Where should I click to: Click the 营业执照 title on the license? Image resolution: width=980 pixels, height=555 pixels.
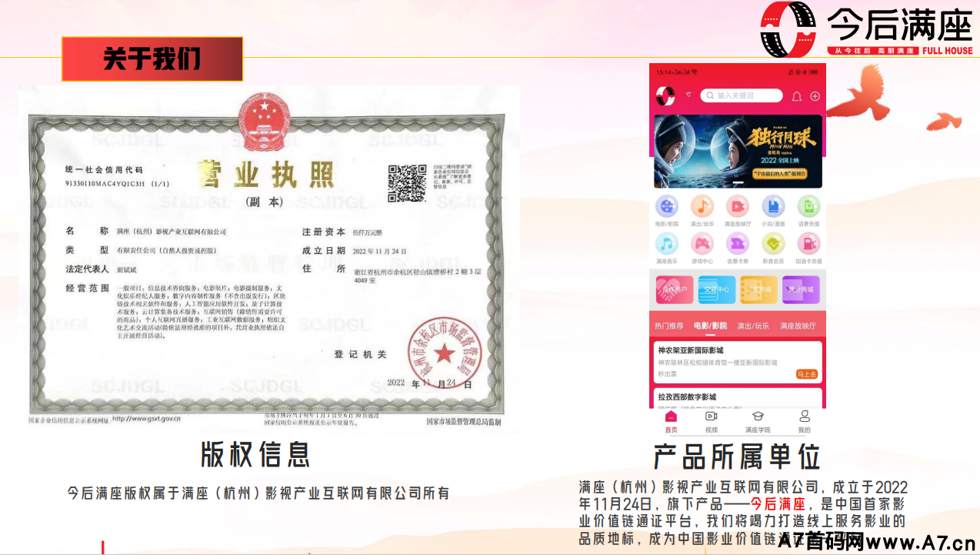266,175
